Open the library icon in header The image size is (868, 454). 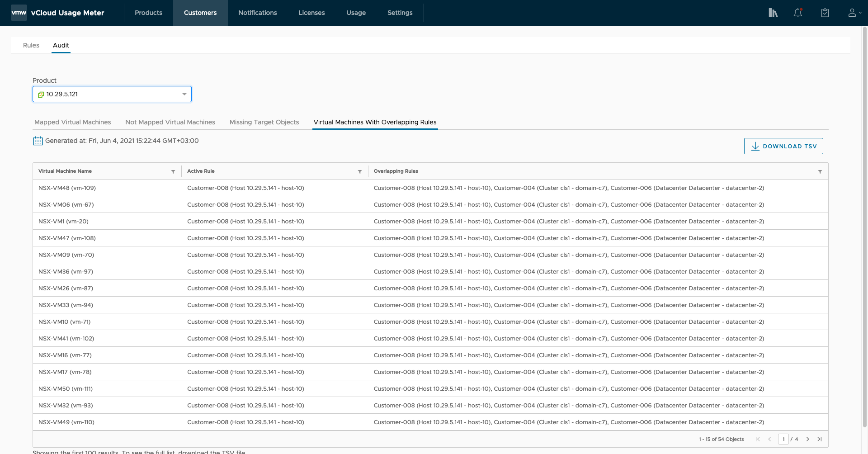(x=773, y=13)
